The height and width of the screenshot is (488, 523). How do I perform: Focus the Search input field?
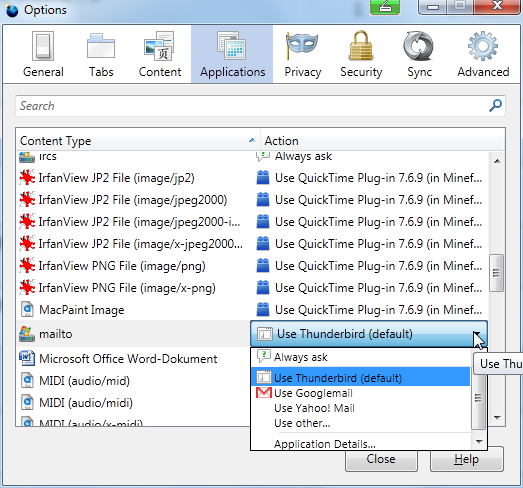[260, 106]
